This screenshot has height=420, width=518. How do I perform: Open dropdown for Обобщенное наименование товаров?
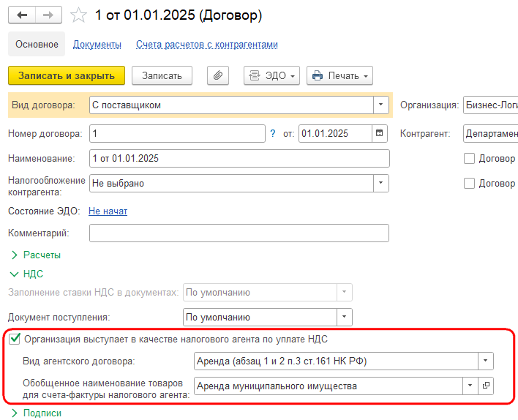[x=470, y=386]
